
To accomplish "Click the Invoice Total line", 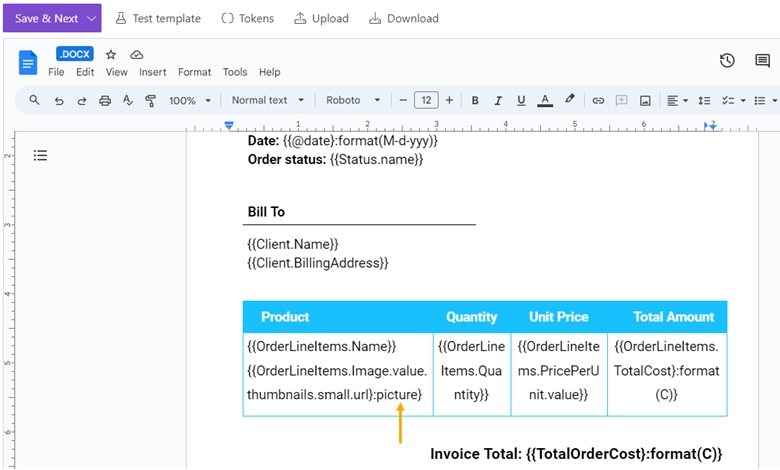I will tap(576, 454).
